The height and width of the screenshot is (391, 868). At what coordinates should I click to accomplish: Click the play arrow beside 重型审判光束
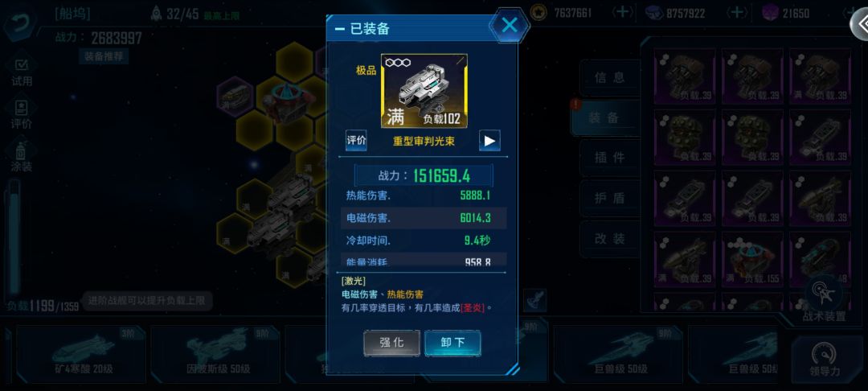click(x=489, y=141)
